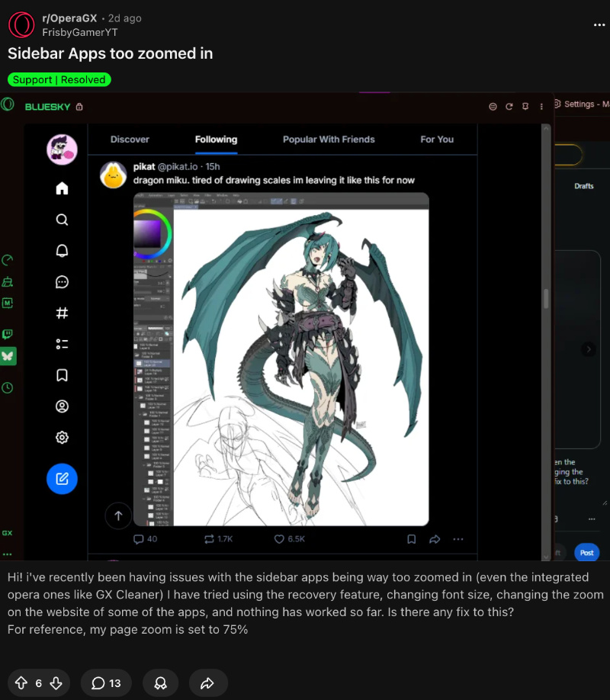This screenshot has width=610, height=700.
Task: Switch to the For You tab
Action: 437,140
